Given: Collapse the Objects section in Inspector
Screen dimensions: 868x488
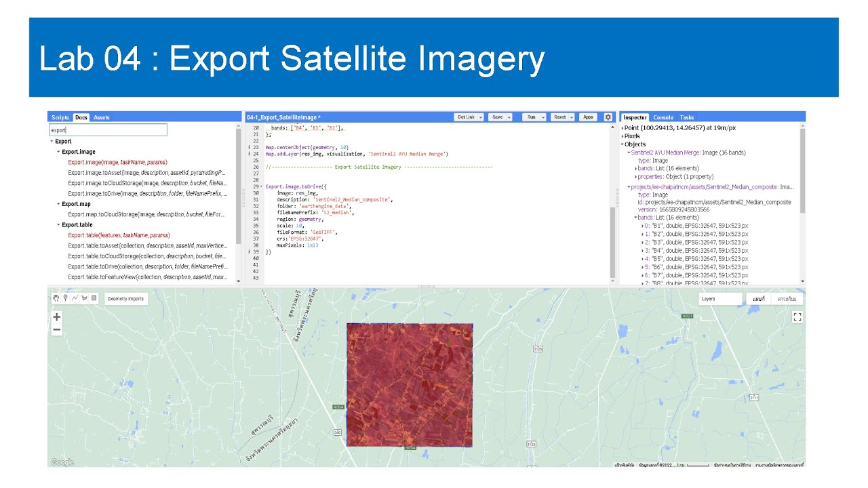Looking at the screenshot, I should click(x=623, y=144).
